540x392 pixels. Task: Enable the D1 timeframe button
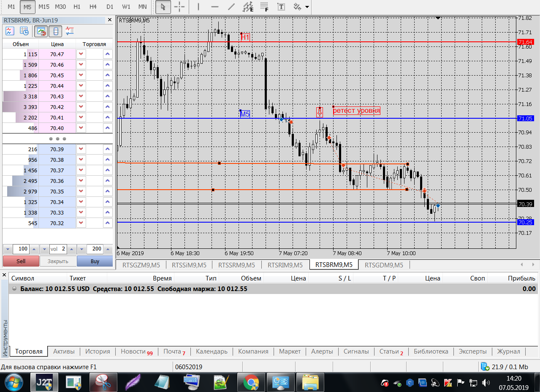110,7
